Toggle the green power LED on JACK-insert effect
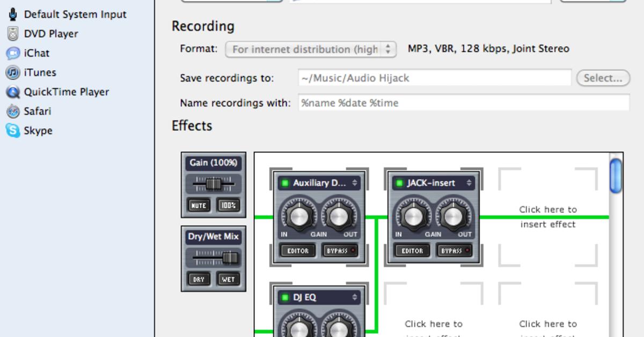 click(399, 183)
